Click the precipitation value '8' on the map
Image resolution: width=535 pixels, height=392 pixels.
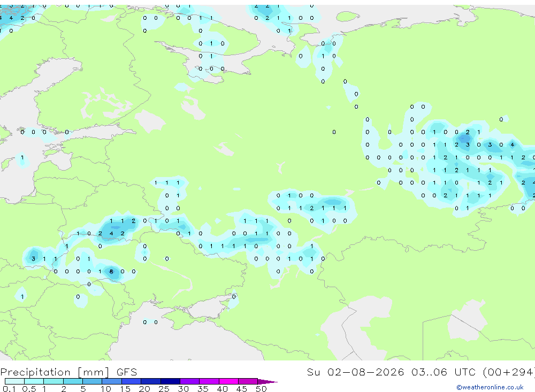click(111, 272)
